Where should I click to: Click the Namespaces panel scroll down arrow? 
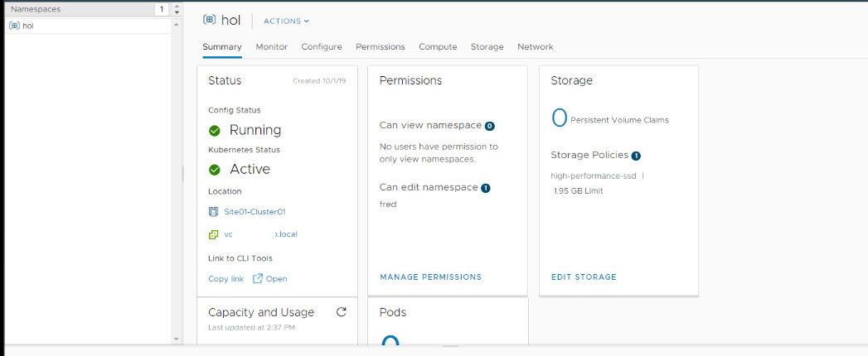coord(176,339)
